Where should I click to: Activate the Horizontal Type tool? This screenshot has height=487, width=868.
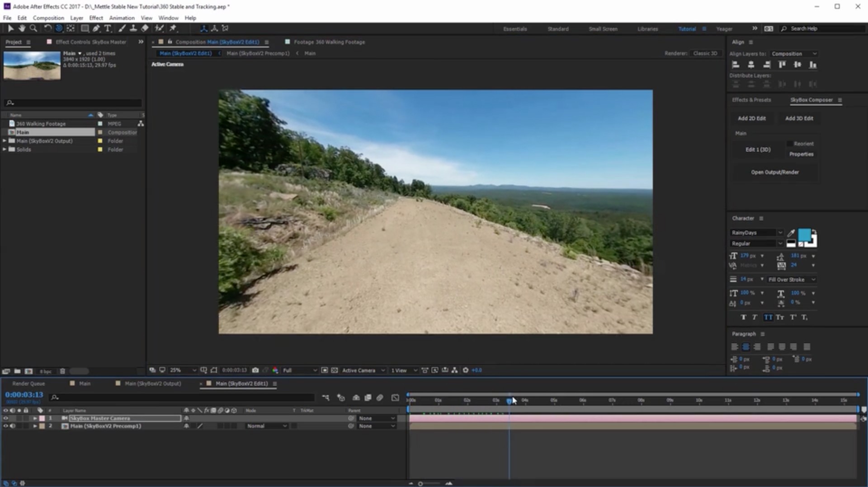point(108,28)
